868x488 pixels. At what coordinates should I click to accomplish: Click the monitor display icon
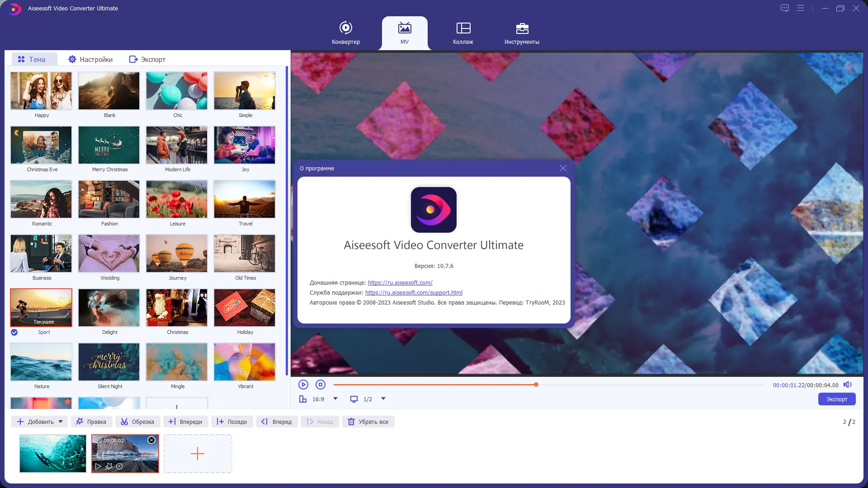pos(354,399)
